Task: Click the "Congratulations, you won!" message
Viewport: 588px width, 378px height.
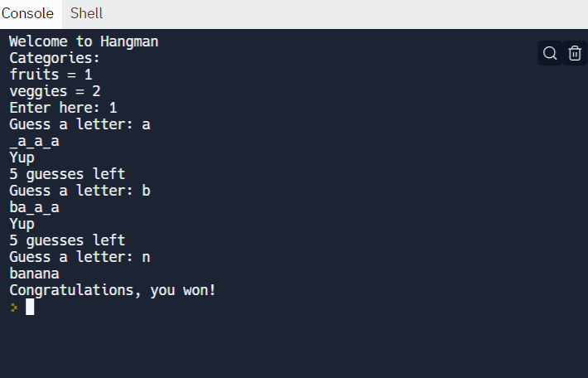Action: coord(113,290)
